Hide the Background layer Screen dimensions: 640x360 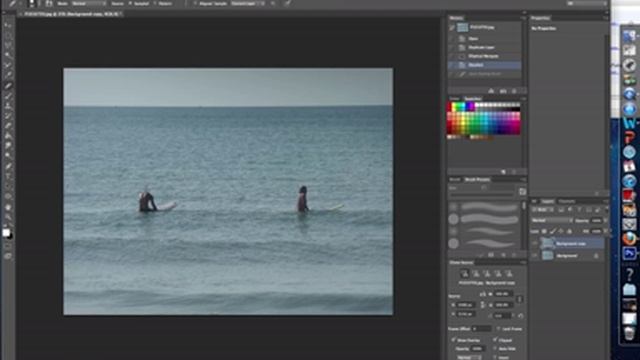(535, 256)
